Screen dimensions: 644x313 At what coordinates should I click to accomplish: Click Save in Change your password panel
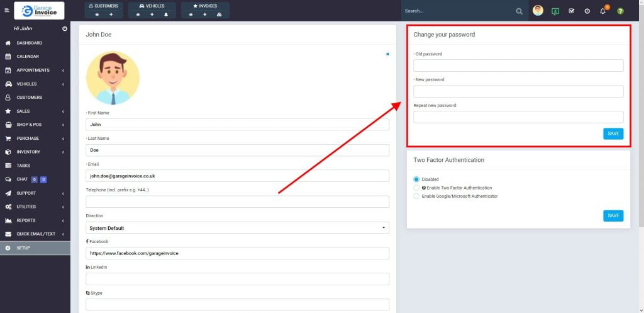pyautogui.click(x=613, y=134)
